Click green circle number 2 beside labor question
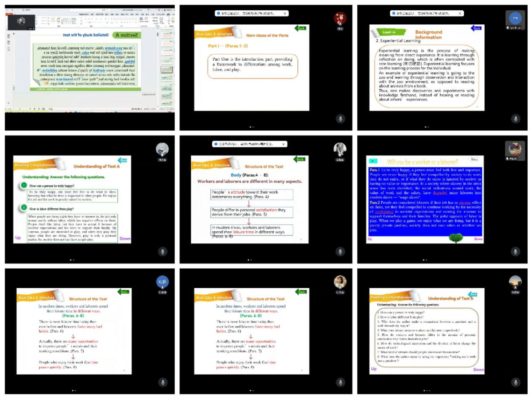 24,207
